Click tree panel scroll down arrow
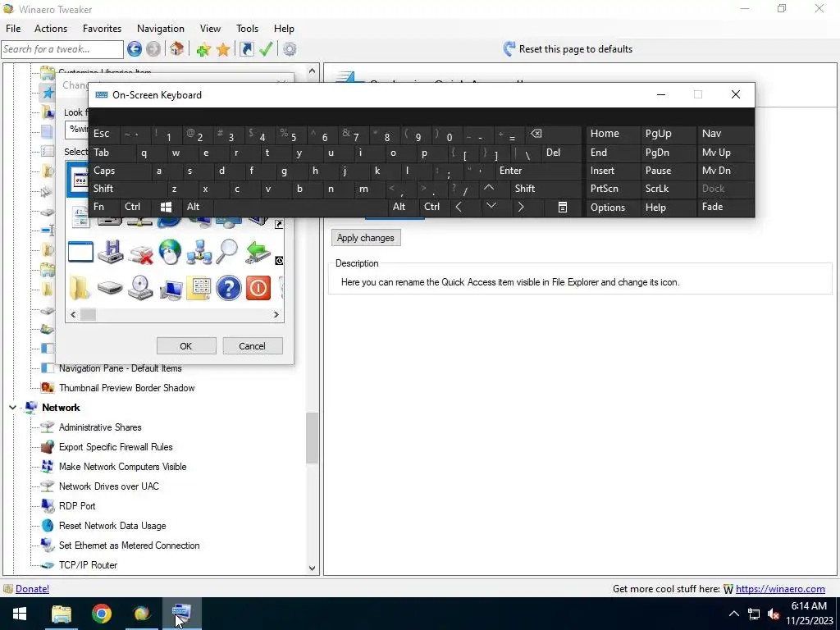Image resolution: width=840 pixels, height=630 pixels. point(313,568)
